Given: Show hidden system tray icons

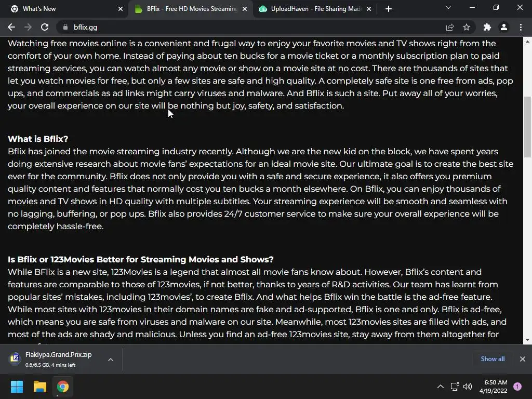Looking at the screenshot, I should point(441,387).
